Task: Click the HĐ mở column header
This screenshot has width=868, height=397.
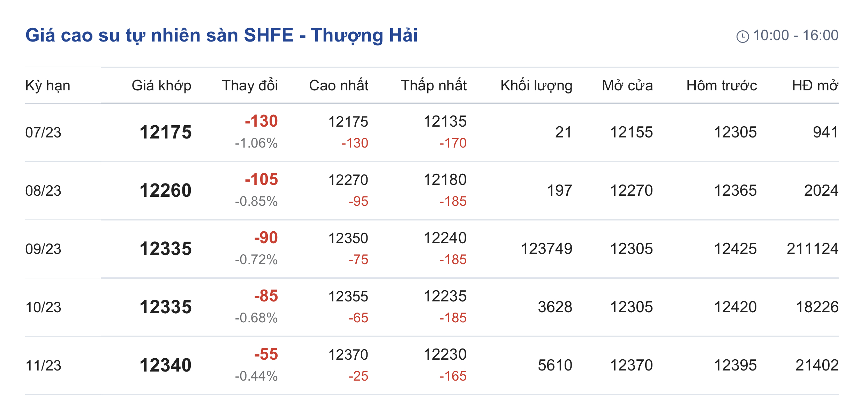Action: 815,85
